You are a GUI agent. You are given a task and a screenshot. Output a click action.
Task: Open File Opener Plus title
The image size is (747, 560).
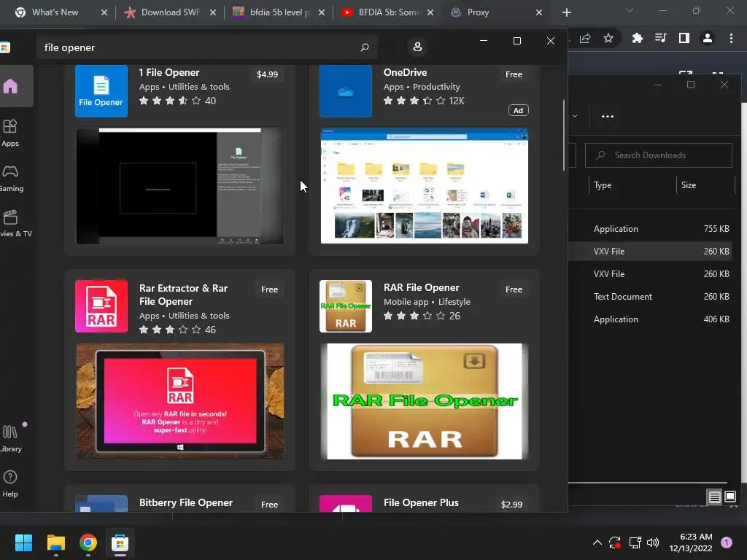click(x=421, y=503)
